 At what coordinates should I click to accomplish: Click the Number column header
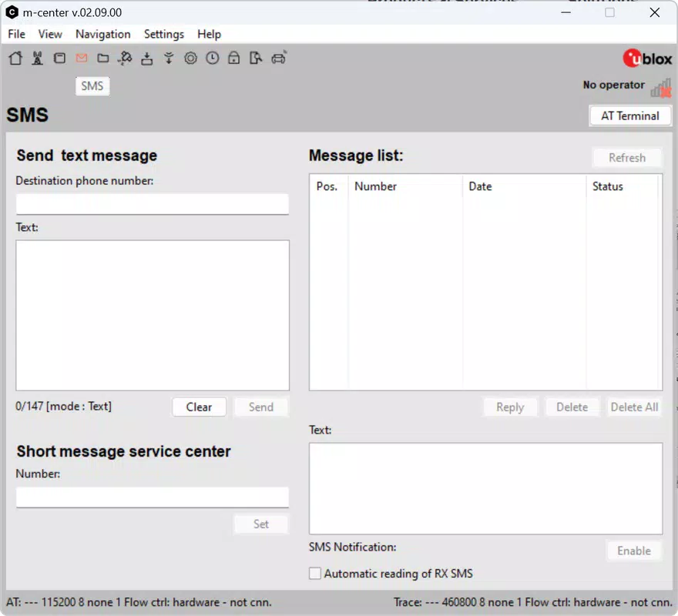tap(405, 186)
